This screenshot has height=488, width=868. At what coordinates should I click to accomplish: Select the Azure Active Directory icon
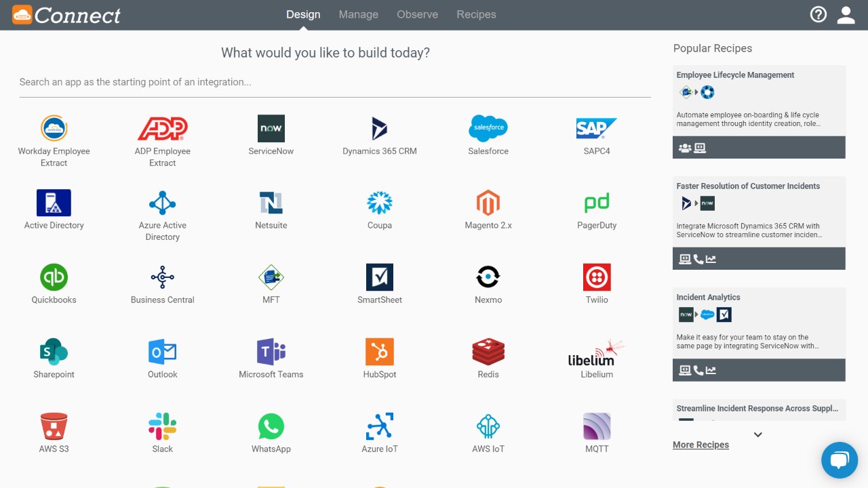click(x=162, y=203)
